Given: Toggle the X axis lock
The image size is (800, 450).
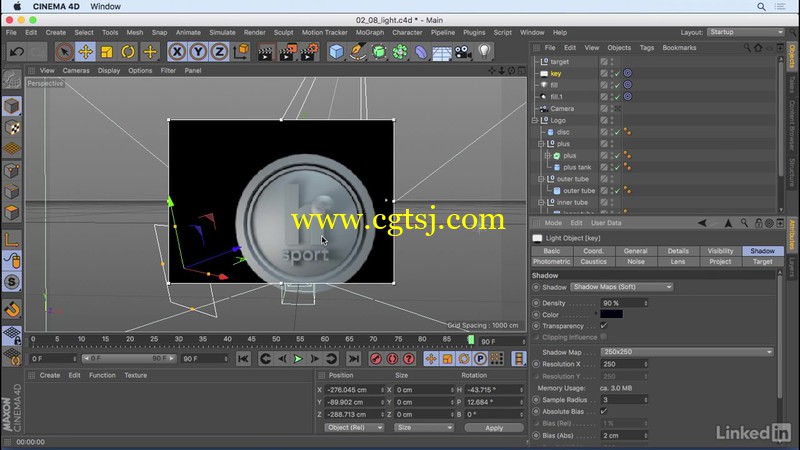Looking at the screenshot, I should [x=177, y=52].
